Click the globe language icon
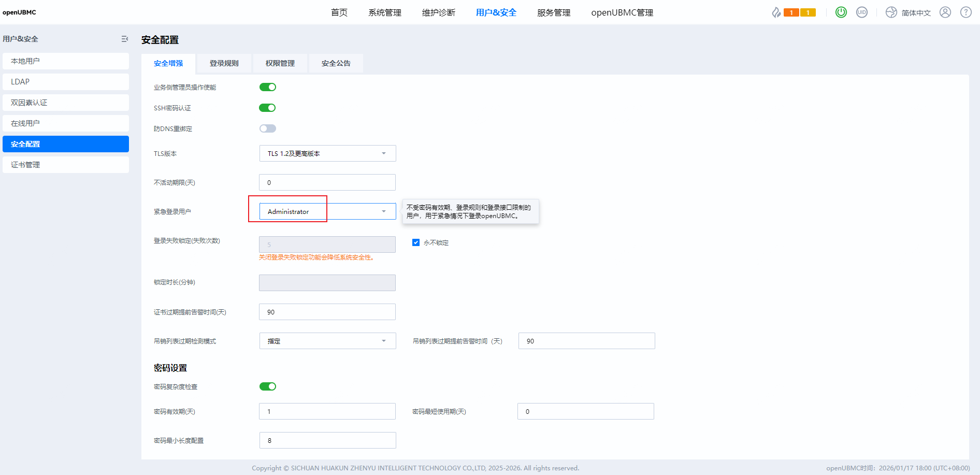The width and height of the screenshot is (980, 475). (x=891, y=12)
